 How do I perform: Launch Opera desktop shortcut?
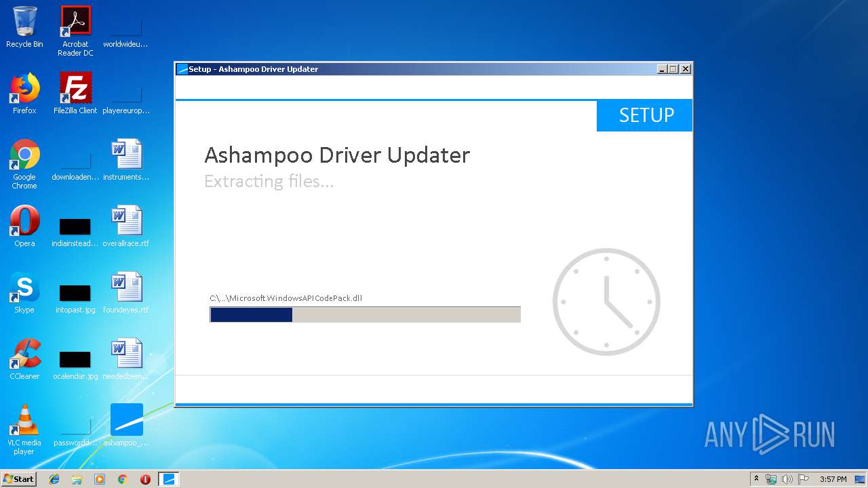click(x=24, y=226)
